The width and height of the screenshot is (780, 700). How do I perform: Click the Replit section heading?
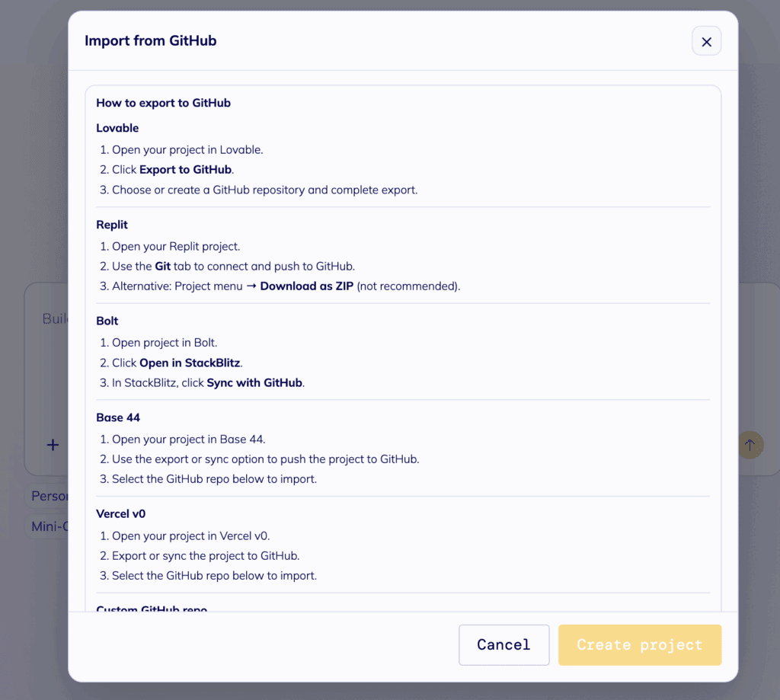112,225
